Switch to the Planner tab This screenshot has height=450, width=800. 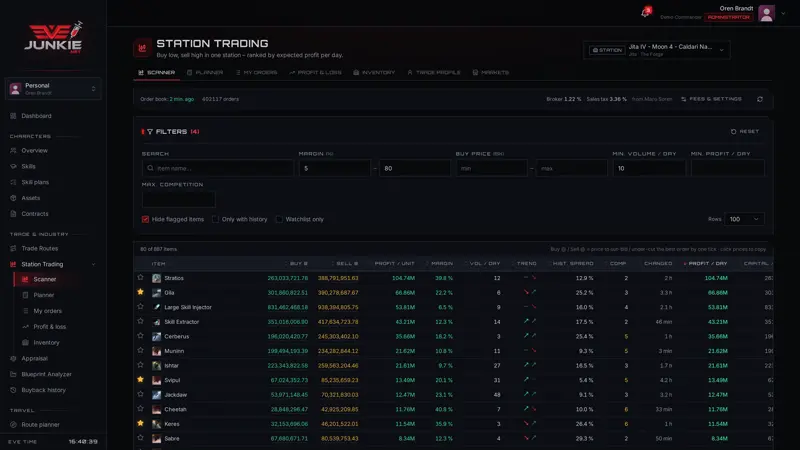click(x=205, y=72)
